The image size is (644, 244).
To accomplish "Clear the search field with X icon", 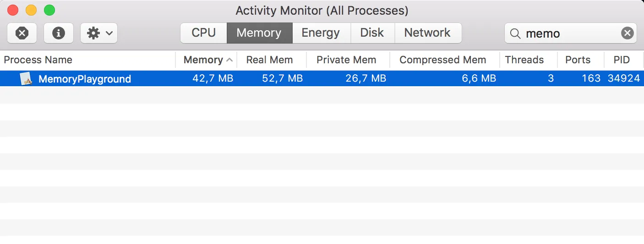I will [627, 33].
